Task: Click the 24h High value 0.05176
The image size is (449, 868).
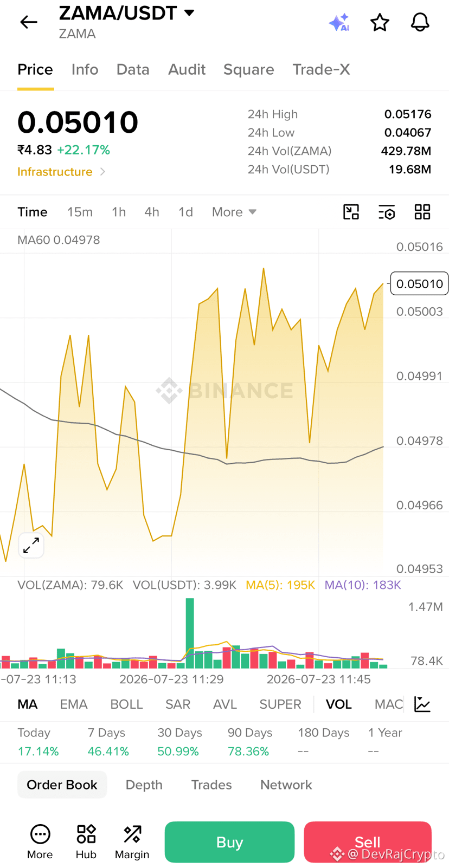Action: (408, 114)
